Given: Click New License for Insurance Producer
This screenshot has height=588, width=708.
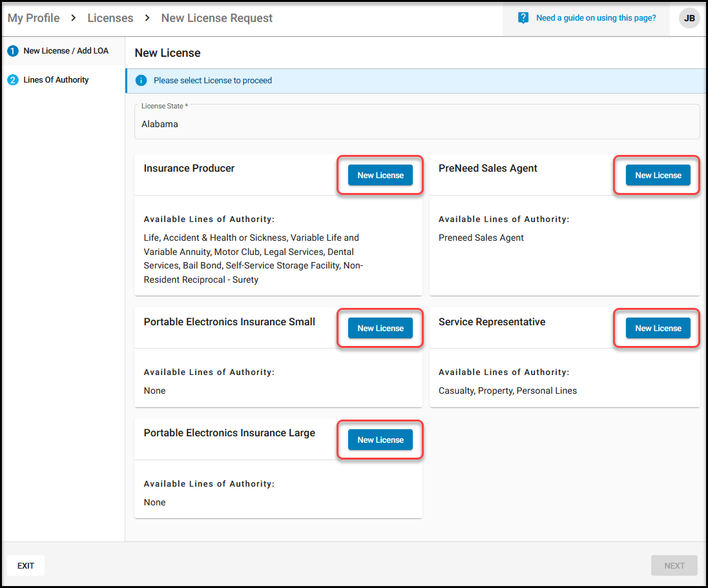Looking at the screenshot, I should [380, 175].
